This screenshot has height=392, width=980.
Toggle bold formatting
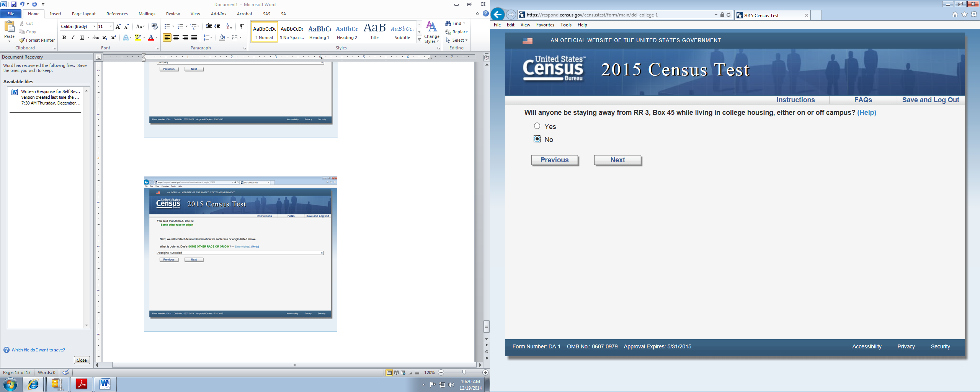(x=64, y=38)
